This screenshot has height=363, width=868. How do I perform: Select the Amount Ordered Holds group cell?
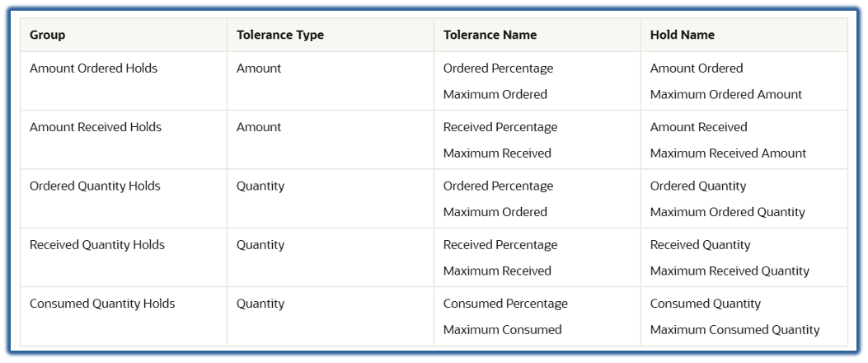coord(93,68)
